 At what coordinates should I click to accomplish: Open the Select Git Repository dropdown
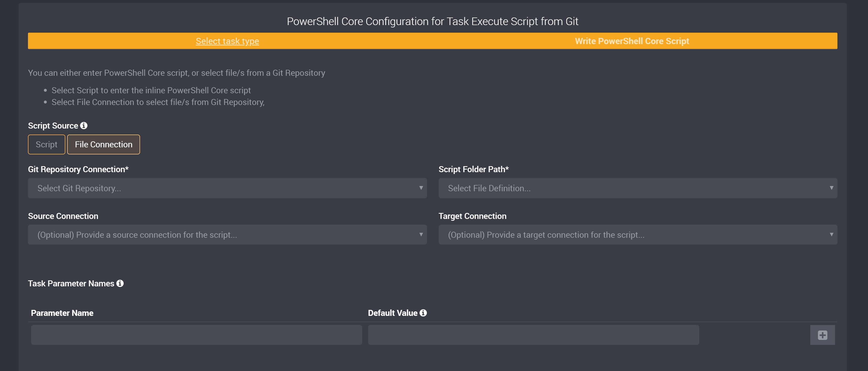click(227, 188)
